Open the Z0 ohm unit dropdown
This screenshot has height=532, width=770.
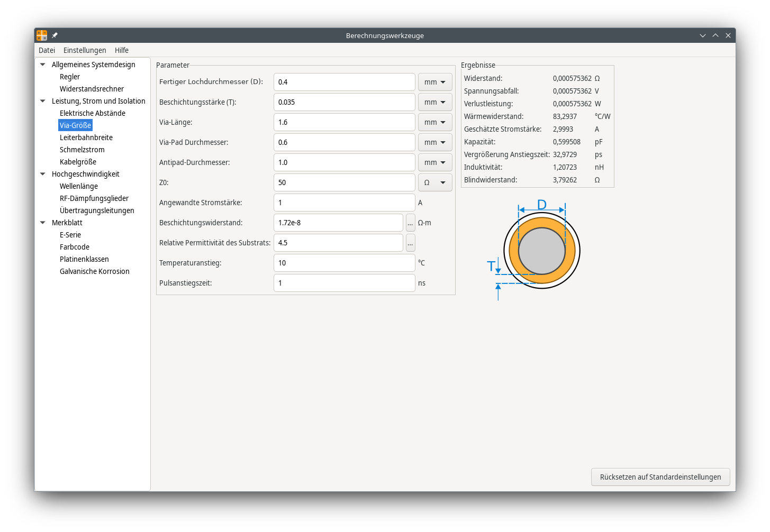pyautogui.click(x=435, y=182)
